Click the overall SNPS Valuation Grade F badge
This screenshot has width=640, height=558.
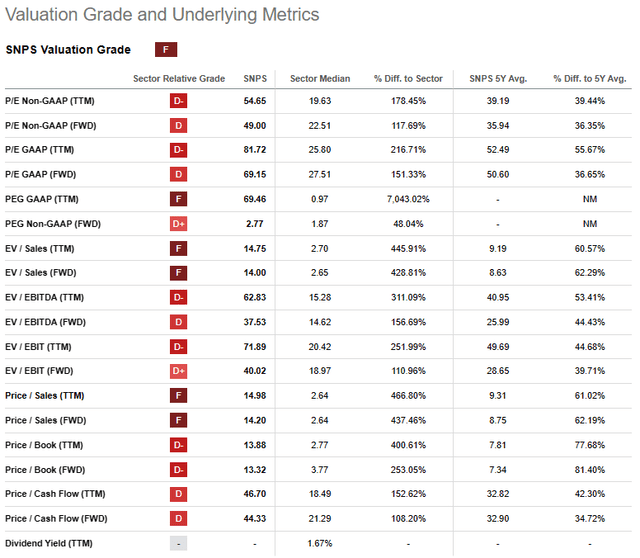pyautogui.click(x=166, y=49)
